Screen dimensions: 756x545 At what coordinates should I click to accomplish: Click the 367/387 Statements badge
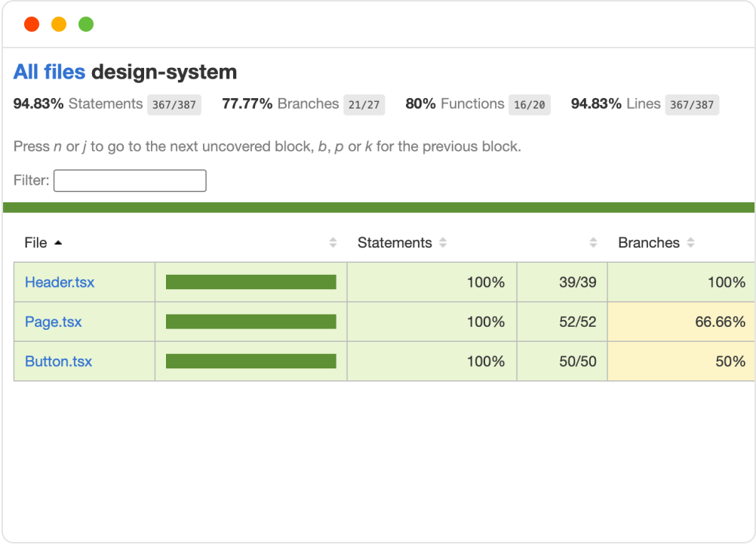tap(174, 104)
